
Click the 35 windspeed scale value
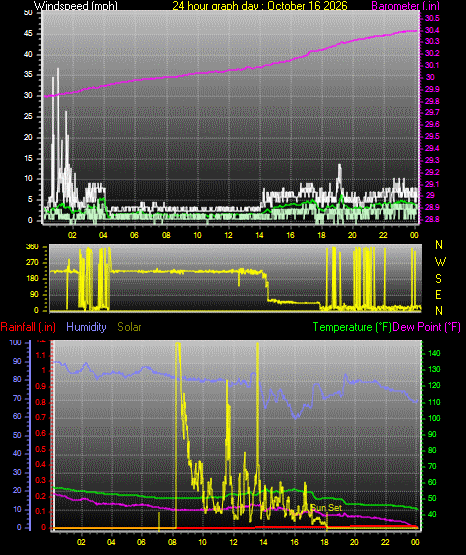[x=28, y=74]
